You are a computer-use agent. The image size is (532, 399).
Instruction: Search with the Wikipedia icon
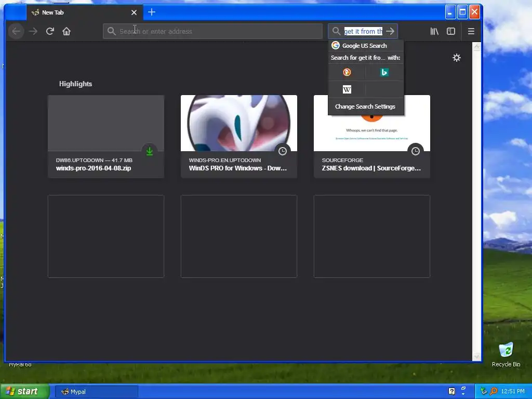point(347,89)
